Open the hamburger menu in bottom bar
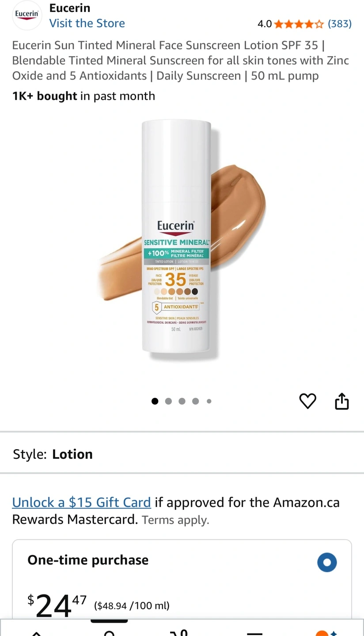The height and width of the screenshot is (636, 364). coord(255,633)
